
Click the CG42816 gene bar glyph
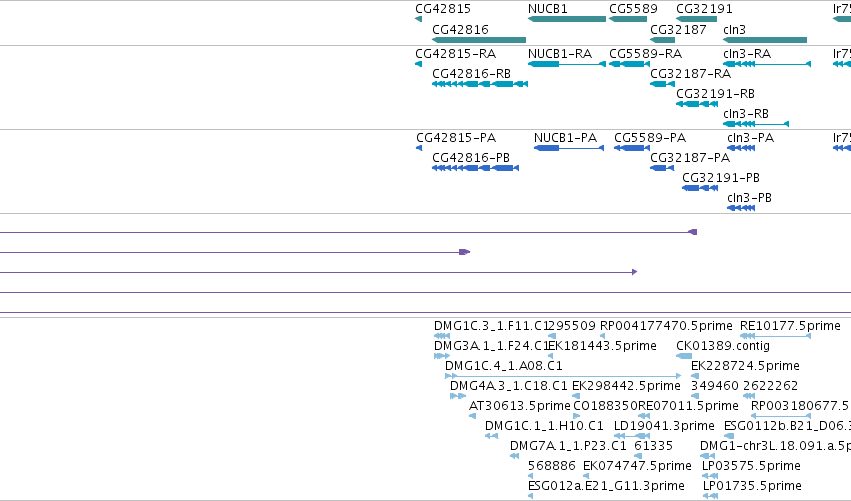click(x=479, y=40)
